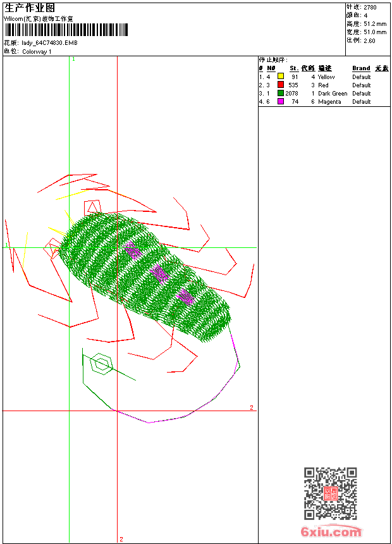This screenshot has height=544, width=392.
Task: Click the 'Dark Green' description text
Action: coord(333,94)
